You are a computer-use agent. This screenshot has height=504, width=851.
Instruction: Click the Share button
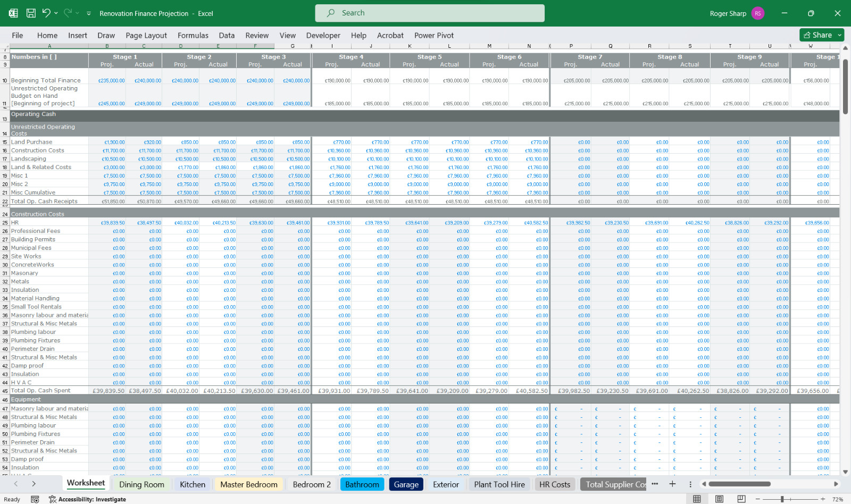pyautogui.click(x=818, y=35)
